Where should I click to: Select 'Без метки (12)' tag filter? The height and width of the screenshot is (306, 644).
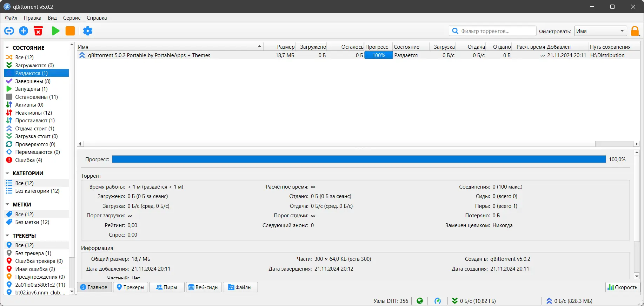click(x=36, y=222)
